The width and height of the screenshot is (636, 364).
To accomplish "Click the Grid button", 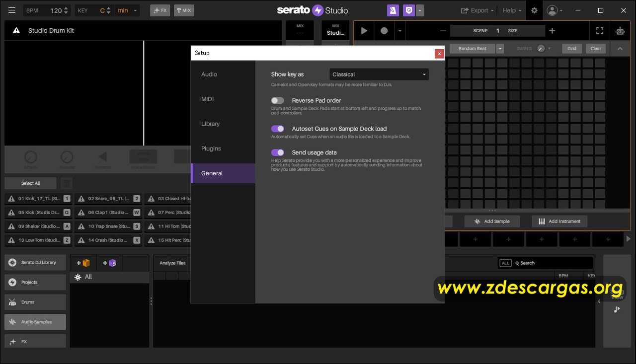I will point(572,49).
